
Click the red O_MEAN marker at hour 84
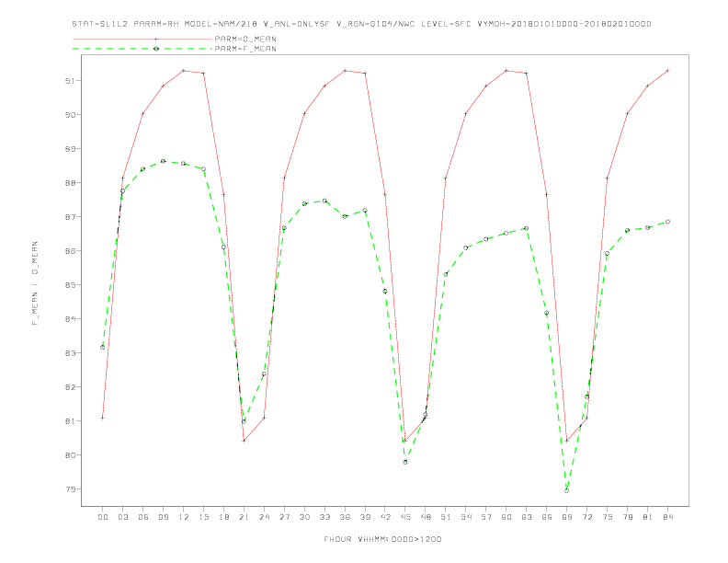click(x=667, y=71)
